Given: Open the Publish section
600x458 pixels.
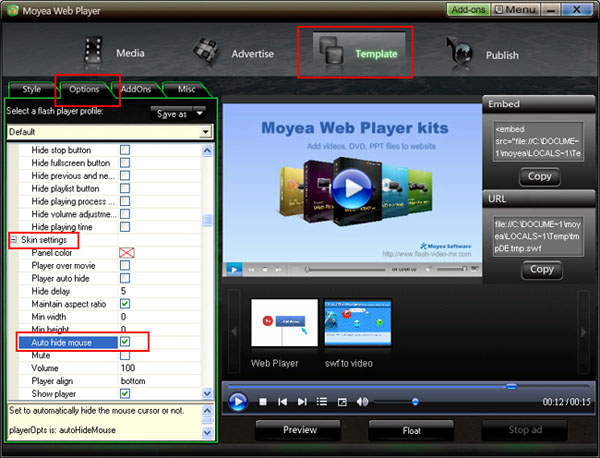Looking at the screenshot, I should 482,54.
